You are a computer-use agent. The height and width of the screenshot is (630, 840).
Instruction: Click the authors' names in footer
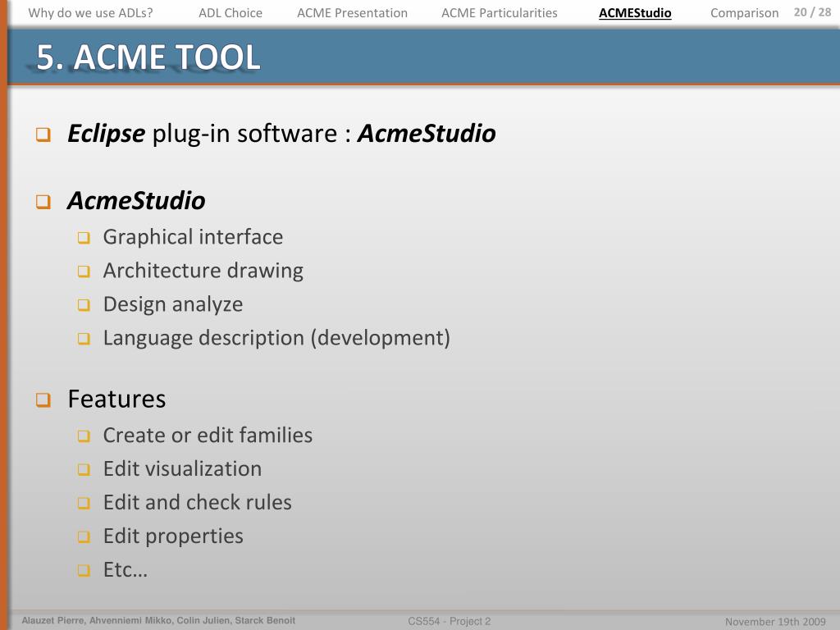coord(158,620)
